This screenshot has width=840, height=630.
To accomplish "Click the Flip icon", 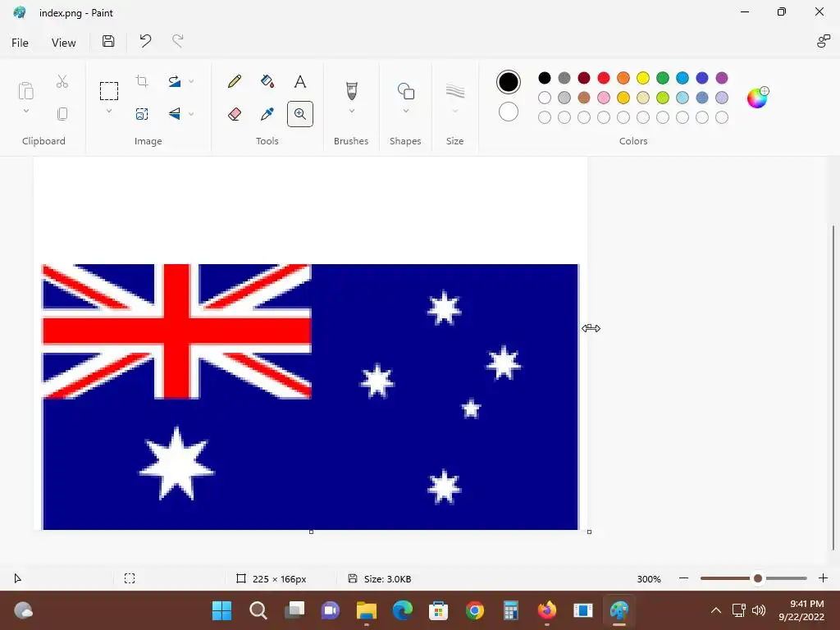I will click(x=175, y=113).
